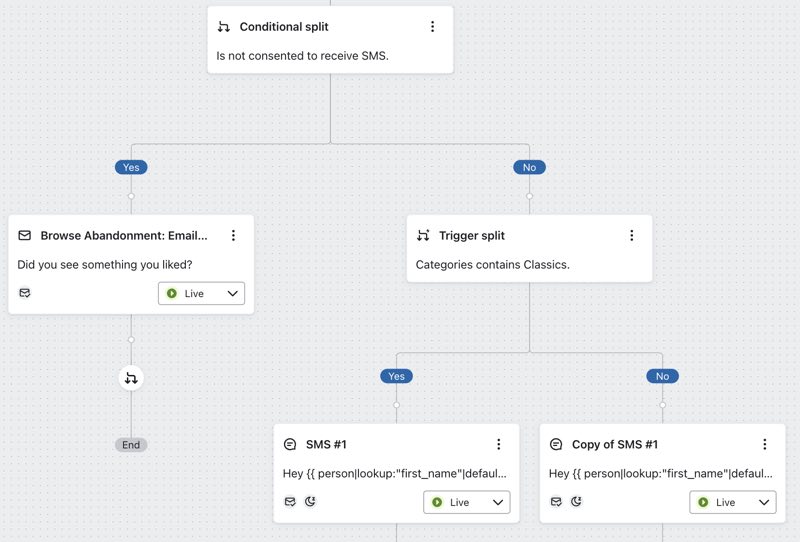Screen dimensions: 800x542
Task: Click the quiet hours moon icon on SMS #1
Action: 310,502
